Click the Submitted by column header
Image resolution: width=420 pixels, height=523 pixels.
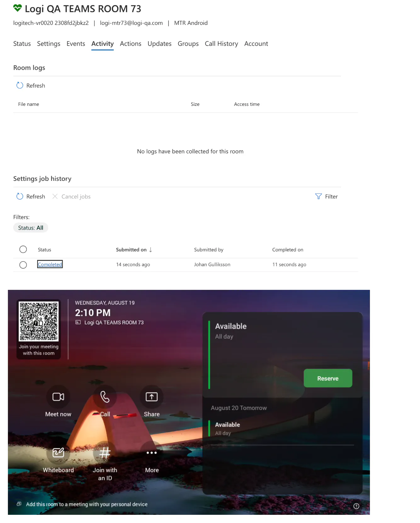click(209, 250)
